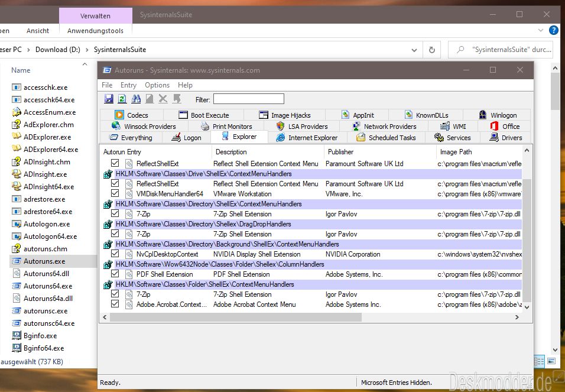Open the Help menu in Autoruns
The width and height of the screenshot is (565, 392).
185,85
